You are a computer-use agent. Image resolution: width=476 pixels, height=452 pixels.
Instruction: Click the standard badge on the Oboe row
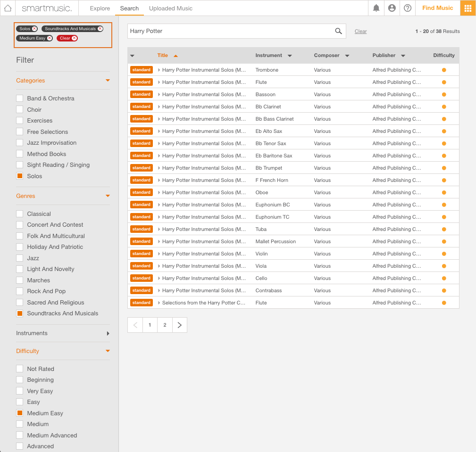click(141, 192)
